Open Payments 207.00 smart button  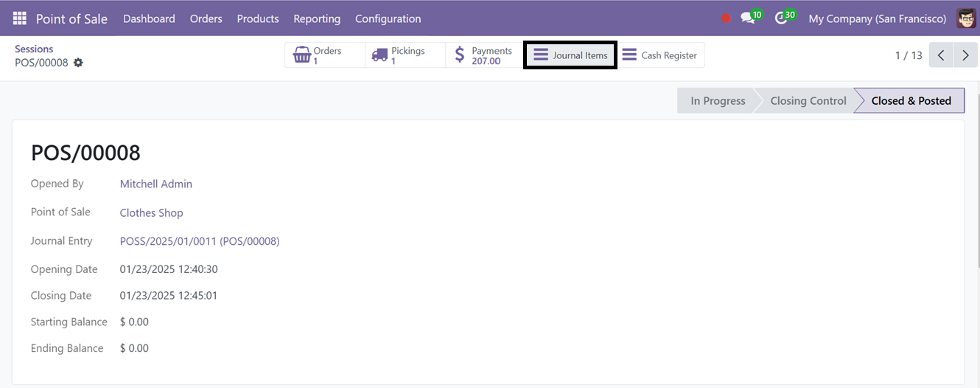485,55
